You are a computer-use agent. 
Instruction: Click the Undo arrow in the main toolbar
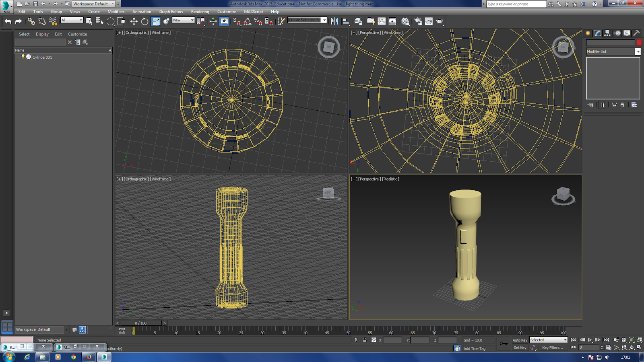[8, 21]
